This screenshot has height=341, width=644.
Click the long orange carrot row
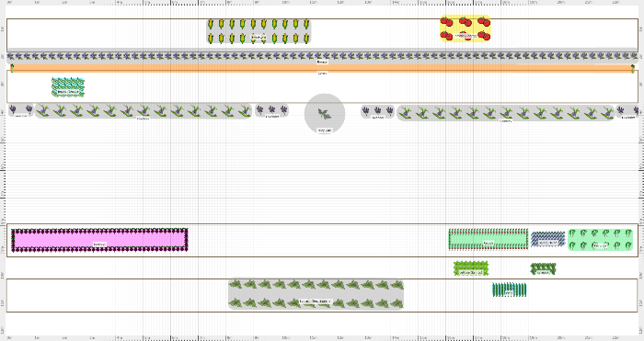322,69
